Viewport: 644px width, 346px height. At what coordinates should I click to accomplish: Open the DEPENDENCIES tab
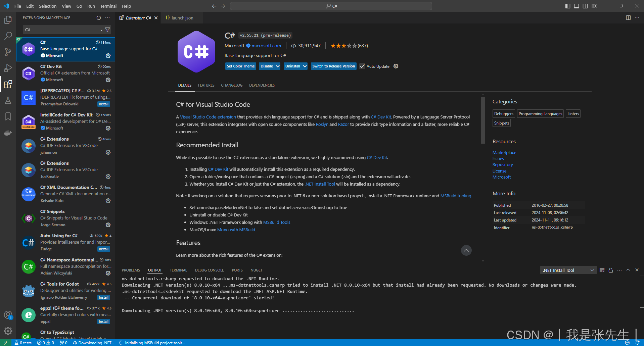coord(262,85)
